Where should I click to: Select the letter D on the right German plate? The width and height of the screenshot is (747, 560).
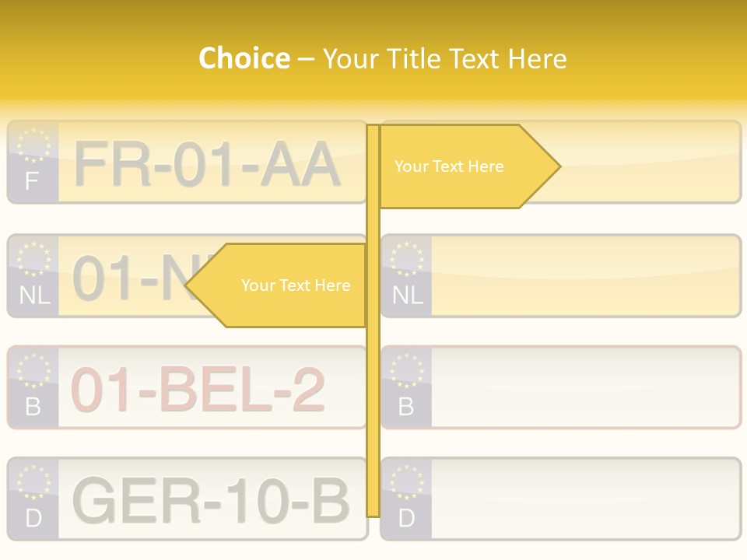(x=406, y=519)
